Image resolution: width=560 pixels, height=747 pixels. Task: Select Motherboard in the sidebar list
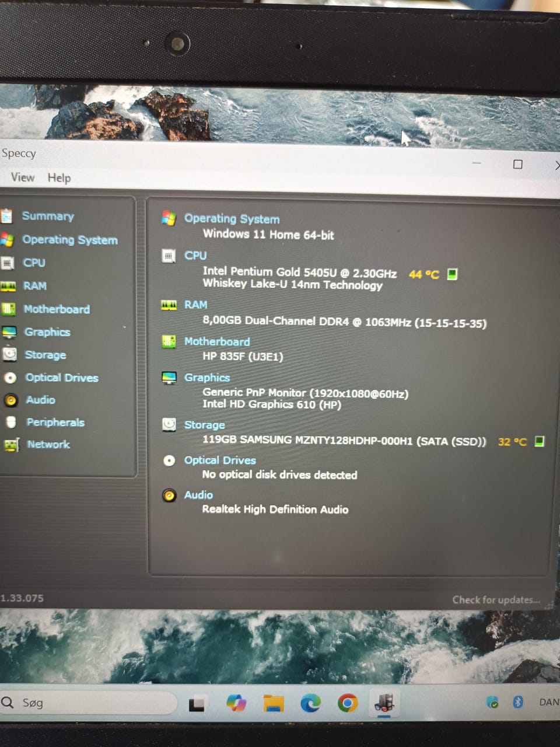click(57, 309)
